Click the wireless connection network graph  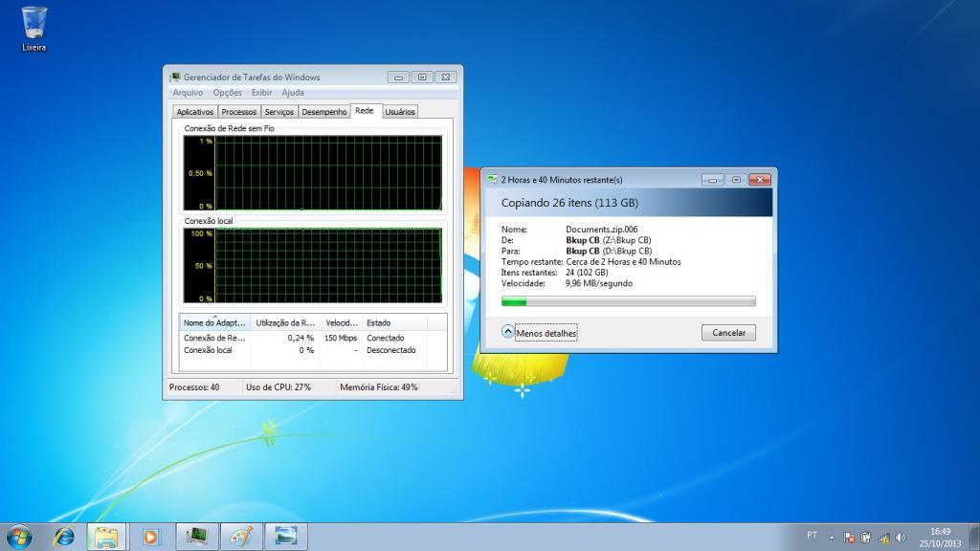coord(313,173)
